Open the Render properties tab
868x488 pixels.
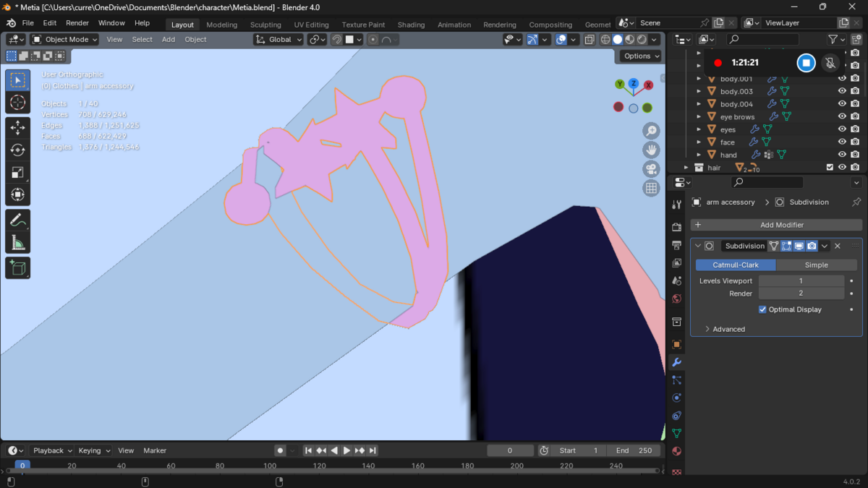[676, 227]
